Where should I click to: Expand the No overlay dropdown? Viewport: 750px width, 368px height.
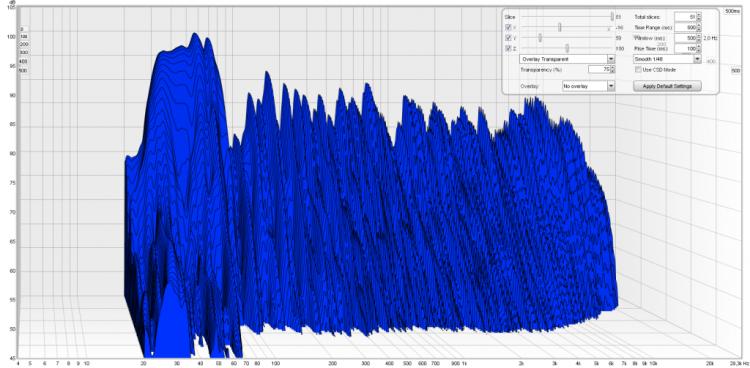pyautogui.click(x=588, y=86)
